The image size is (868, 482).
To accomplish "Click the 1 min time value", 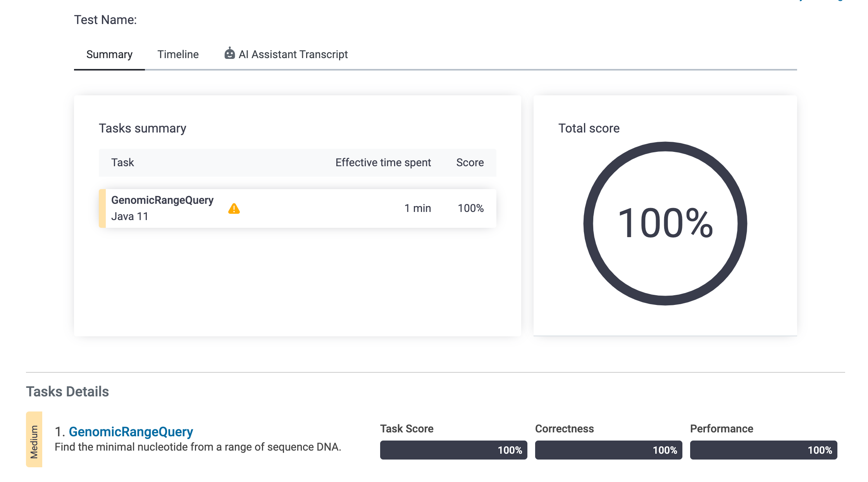I will [x=417, y=208].
